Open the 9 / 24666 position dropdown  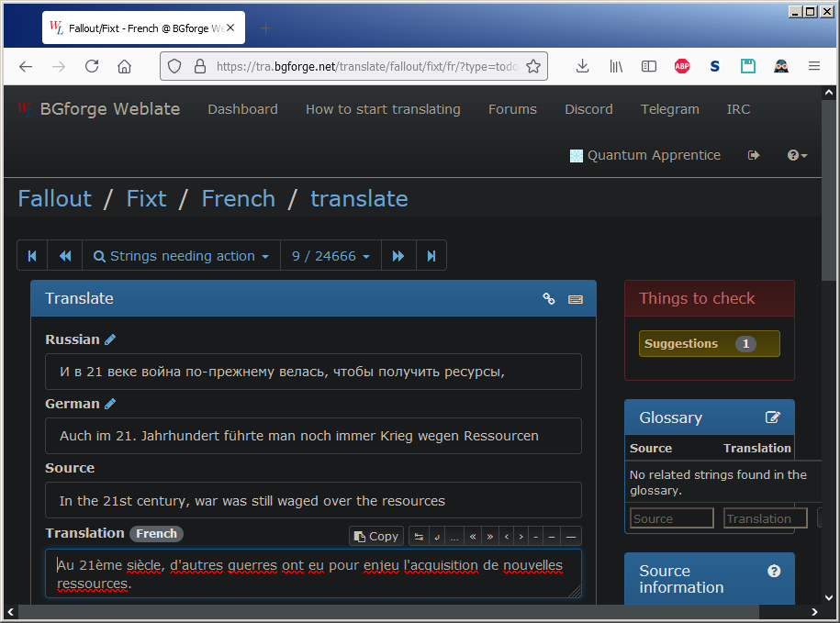point(330,256)
